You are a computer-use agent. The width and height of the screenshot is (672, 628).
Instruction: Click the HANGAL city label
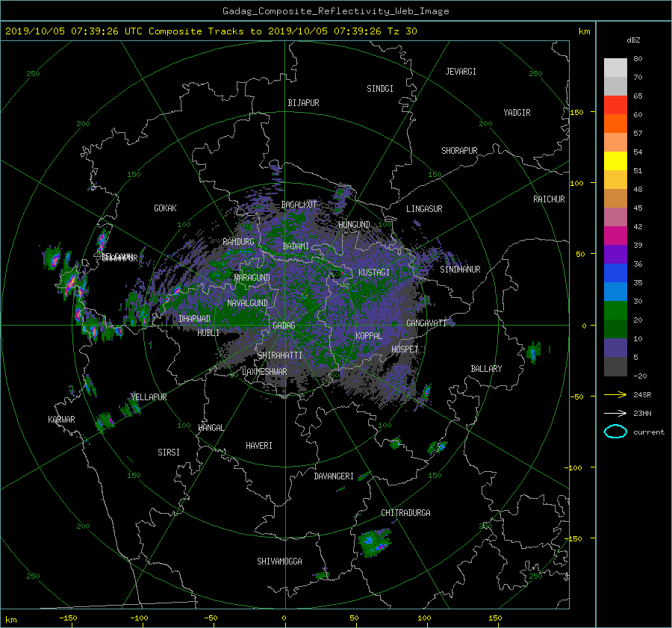211,428
